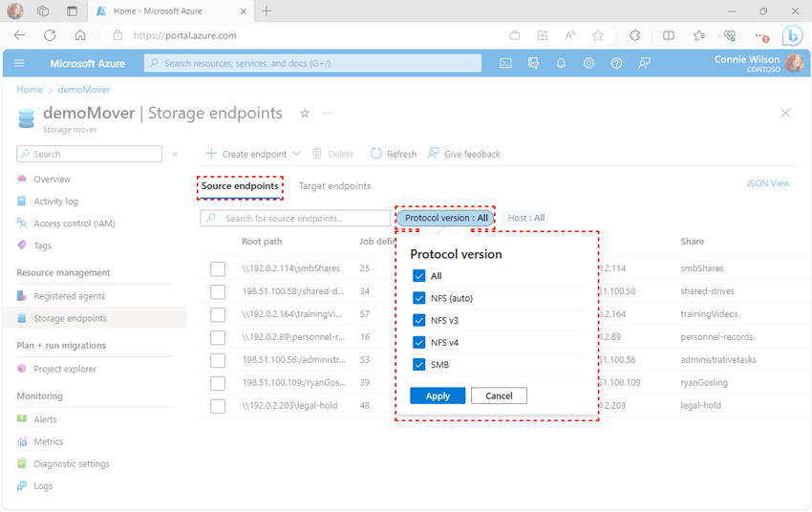Open the Azure feedback icon in header

click(x=644, y=63)
